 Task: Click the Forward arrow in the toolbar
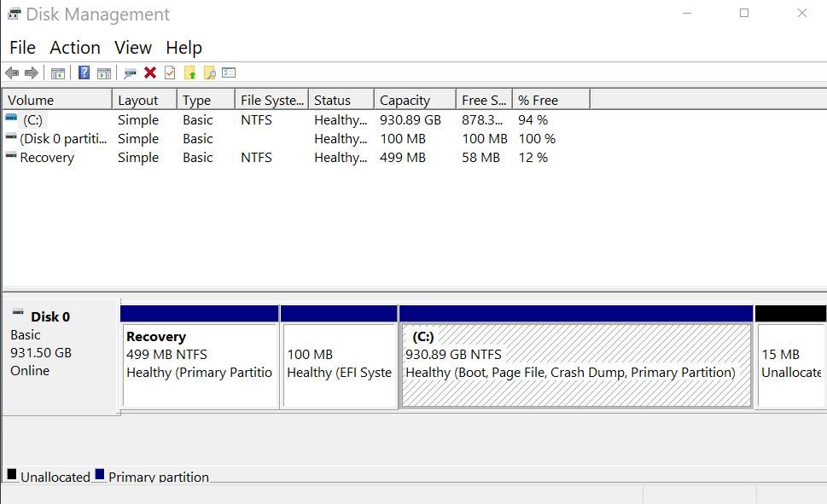click(31, 72)
